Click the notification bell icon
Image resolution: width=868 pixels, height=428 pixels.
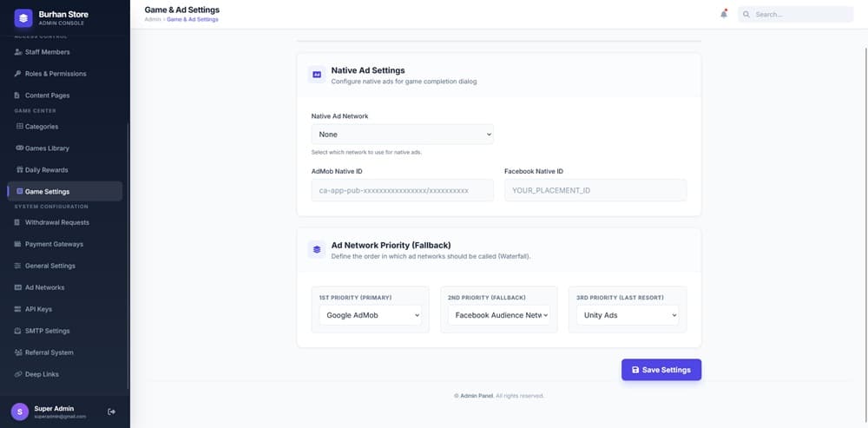723,14
